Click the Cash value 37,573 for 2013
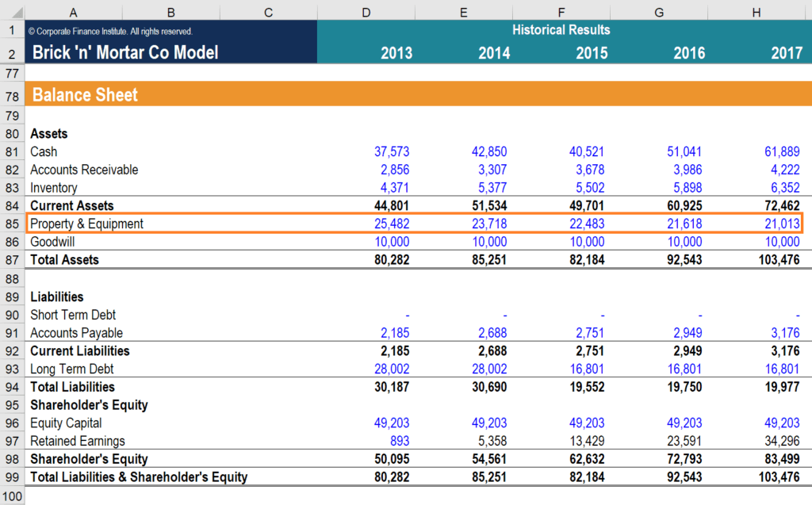812x505 pixels. click(x=393, y=151)
